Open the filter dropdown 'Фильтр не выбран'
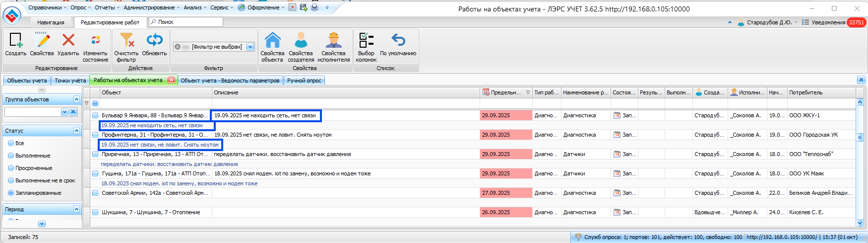The image size is (868, 243). 250,47
